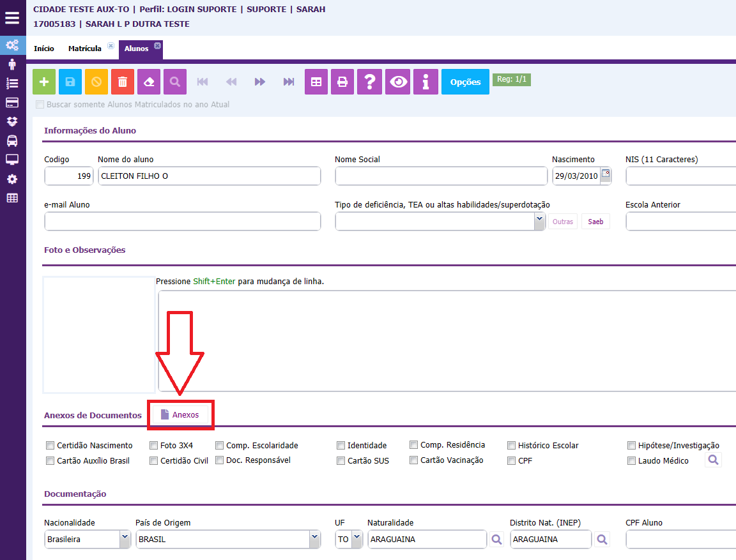Open the hamburger menu icon
736x560 pixels.
[x=12, y=18]
